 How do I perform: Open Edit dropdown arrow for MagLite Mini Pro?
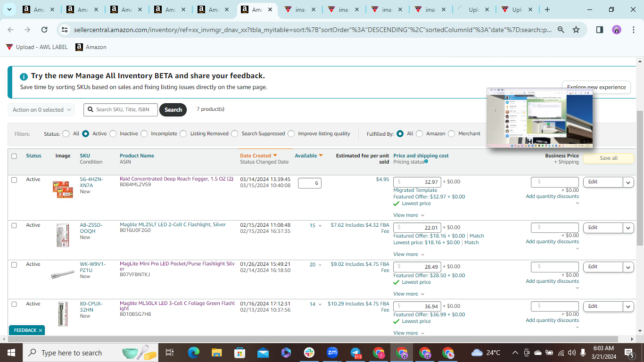coord(628,267)
